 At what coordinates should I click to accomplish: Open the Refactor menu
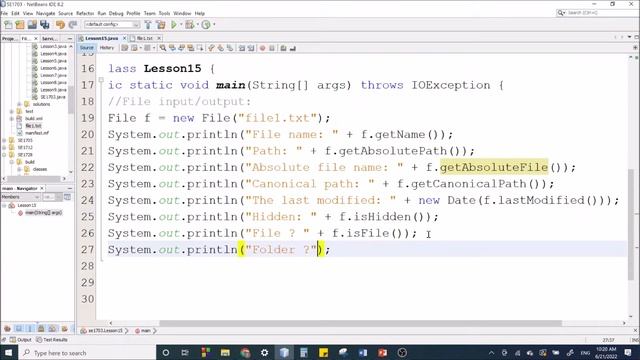click(x=85, y=13)
